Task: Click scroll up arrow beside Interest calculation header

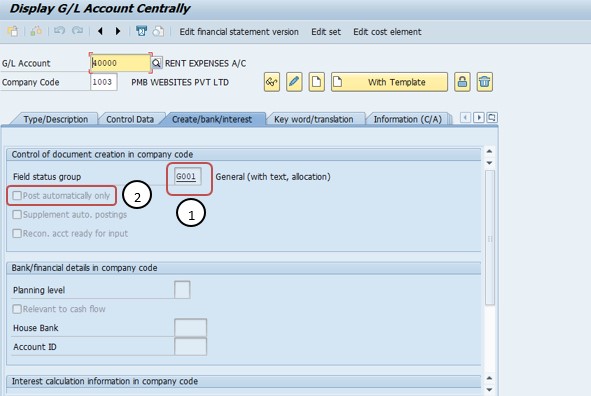Action: pyautogui.click(x=489, y=378)
